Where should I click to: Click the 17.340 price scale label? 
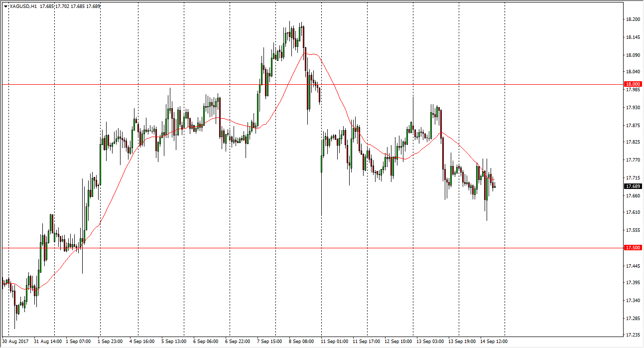click(x=633, y=300)
